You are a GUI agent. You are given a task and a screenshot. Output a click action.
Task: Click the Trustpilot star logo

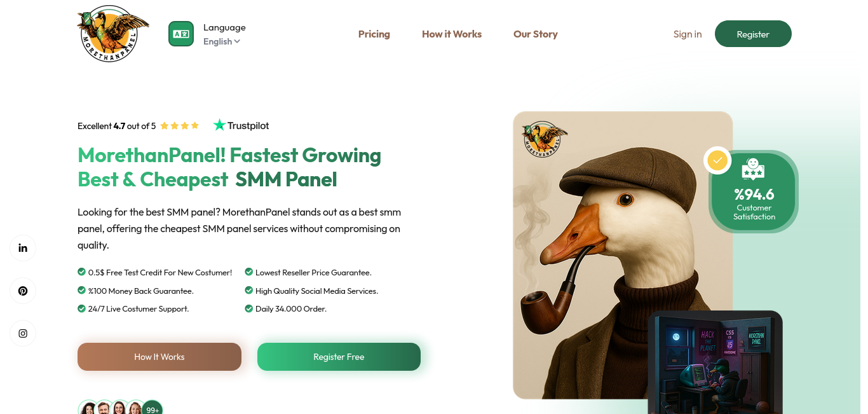(x=219, y=125)
